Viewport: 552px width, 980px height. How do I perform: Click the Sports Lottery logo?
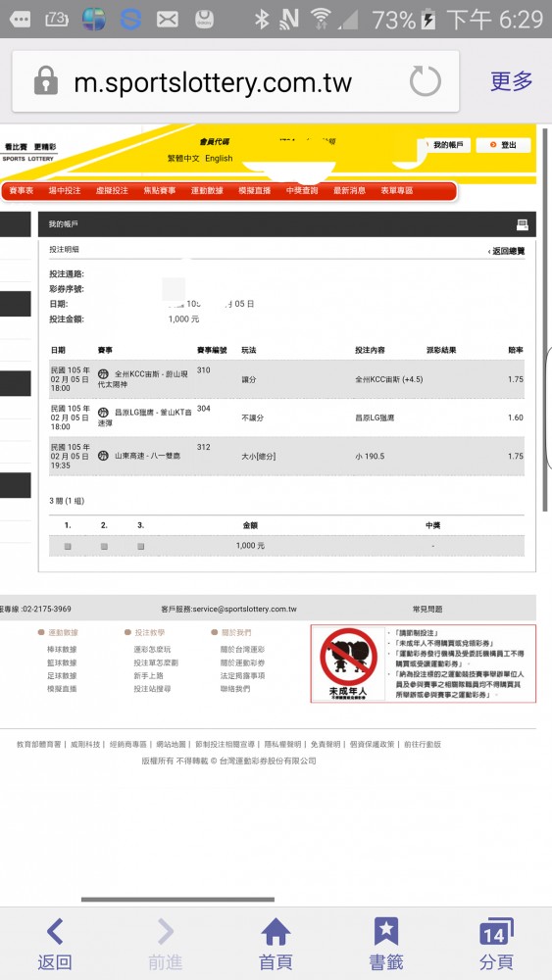(28, 152)
